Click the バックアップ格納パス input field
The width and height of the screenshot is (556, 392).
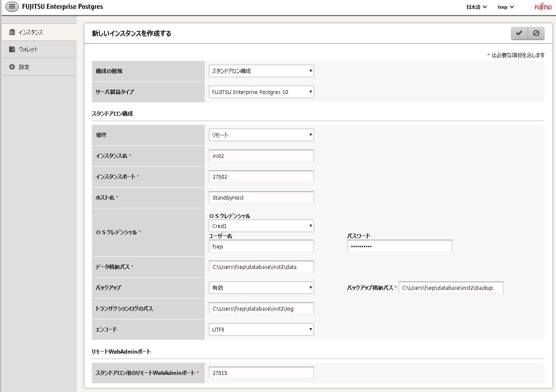(451, 288)
